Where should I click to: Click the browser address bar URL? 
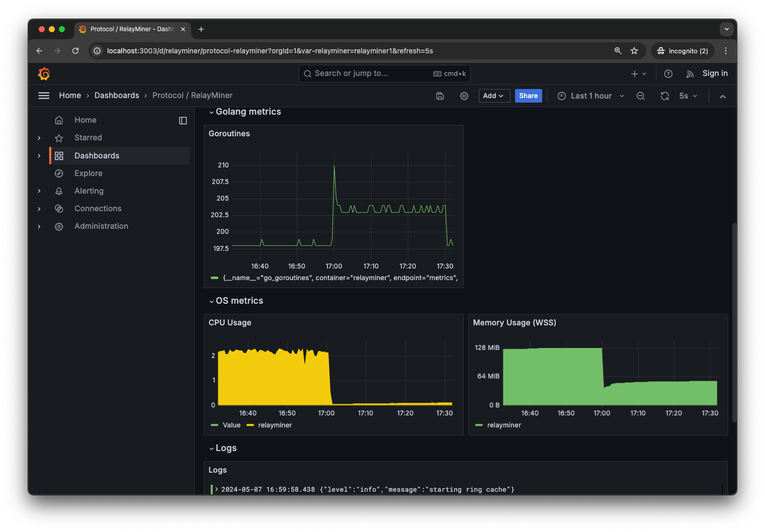270,51
